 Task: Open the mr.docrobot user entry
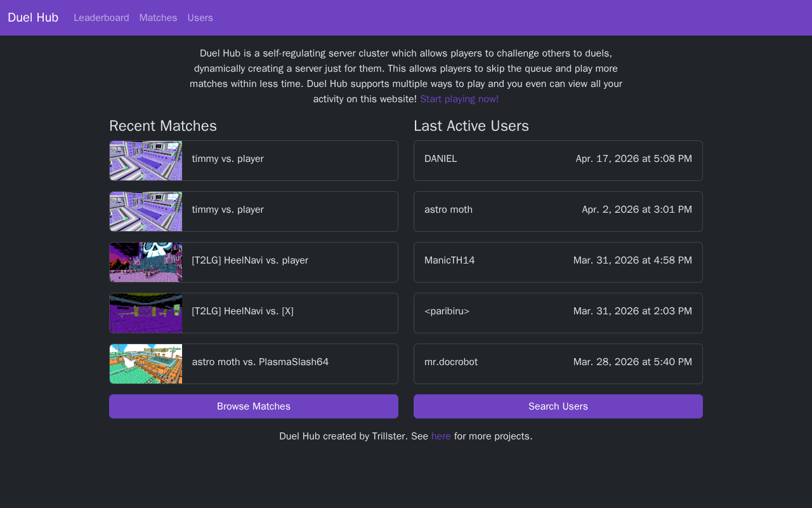558,364
